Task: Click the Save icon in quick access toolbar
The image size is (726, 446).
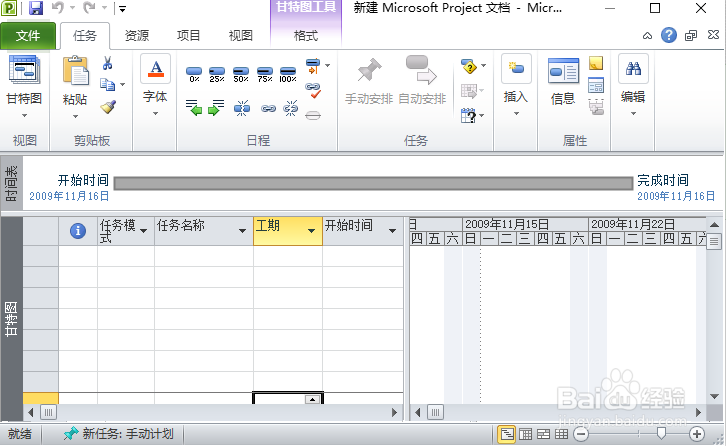Action: tap(36, 7)
